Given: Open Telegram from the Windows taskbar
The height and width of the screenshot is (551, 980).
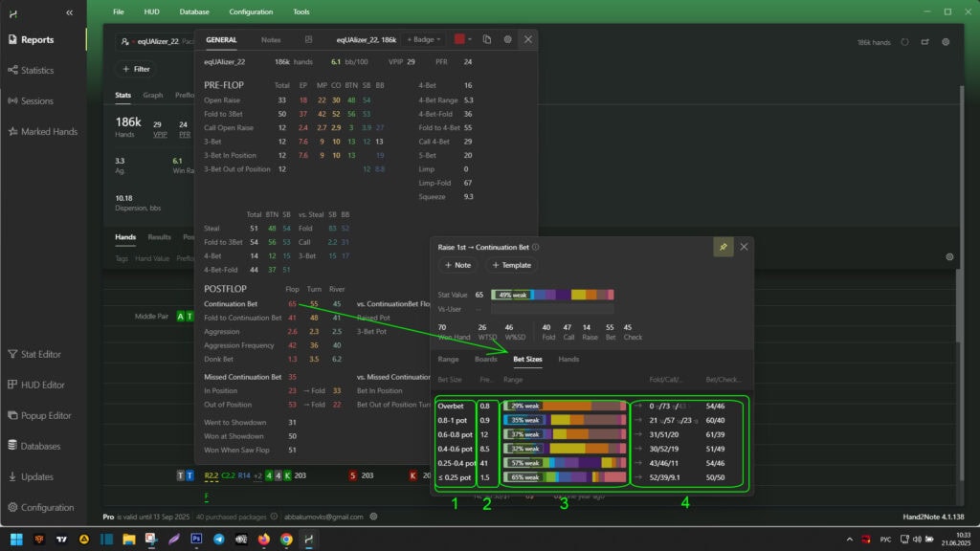Looking at the screenshot, I should coord(219,539).
